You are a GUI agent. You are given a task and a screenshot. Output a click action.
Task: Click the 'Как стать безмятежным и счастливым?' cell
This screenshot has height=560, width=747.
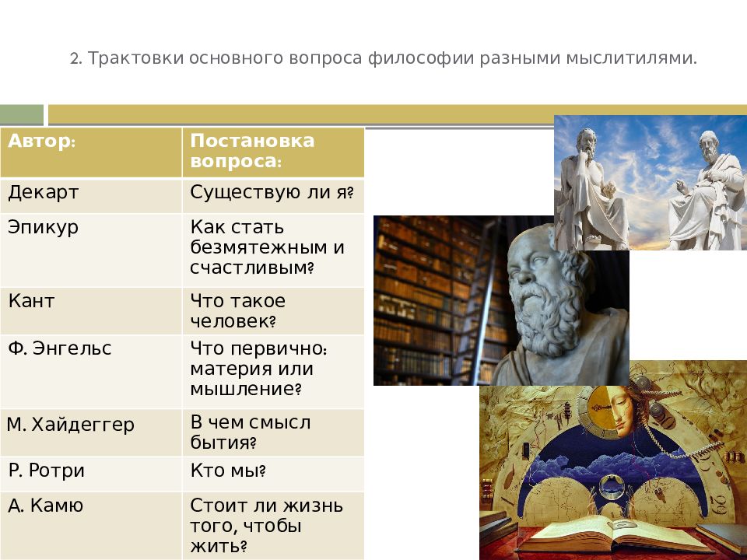click(272, 250)
